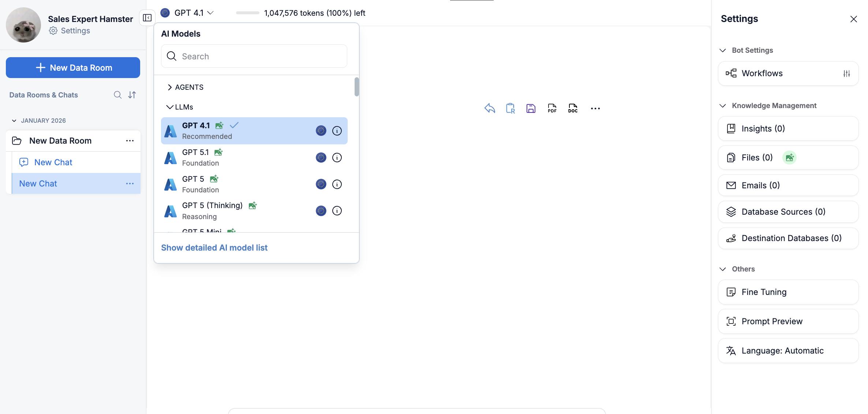Click the export to DOC icon
868x414 pixels.
point(573,108)
